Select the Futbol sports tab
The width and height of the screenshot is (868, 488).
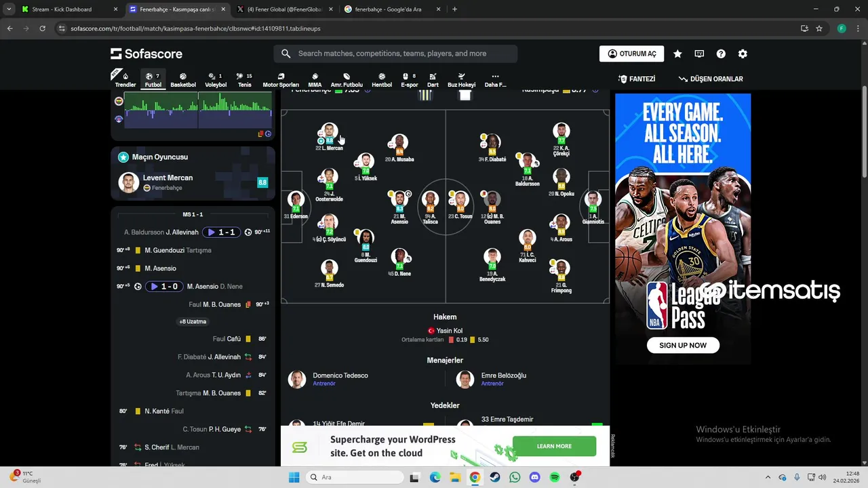(153, 80)
